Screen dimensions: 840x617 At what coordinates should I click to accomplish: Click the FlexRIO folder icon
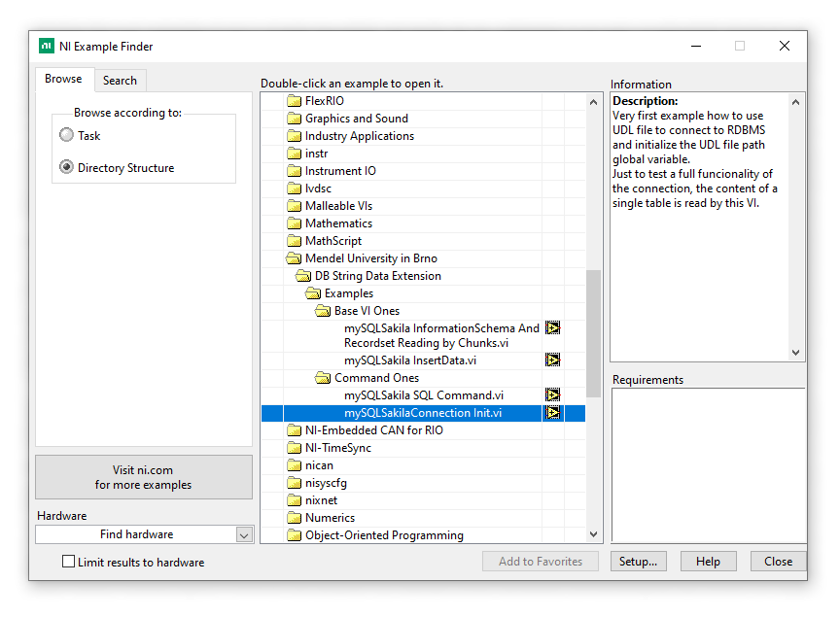(294, 101)
